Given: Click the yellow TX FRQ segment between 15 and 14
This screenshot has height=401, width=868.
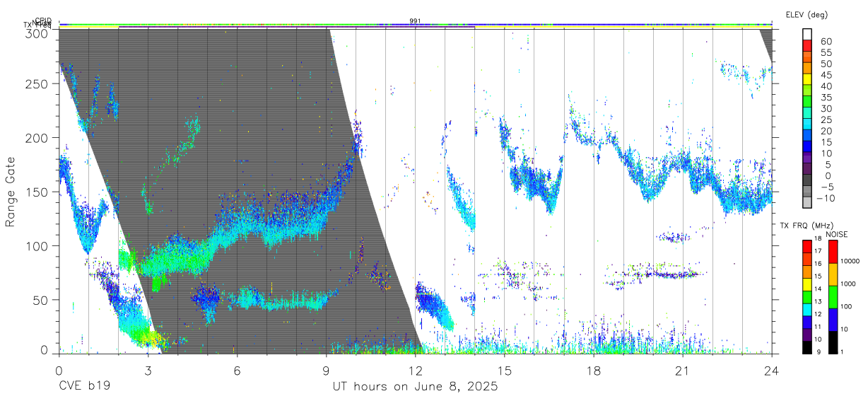Looking at the screenshot, I should tap(807, 284).
